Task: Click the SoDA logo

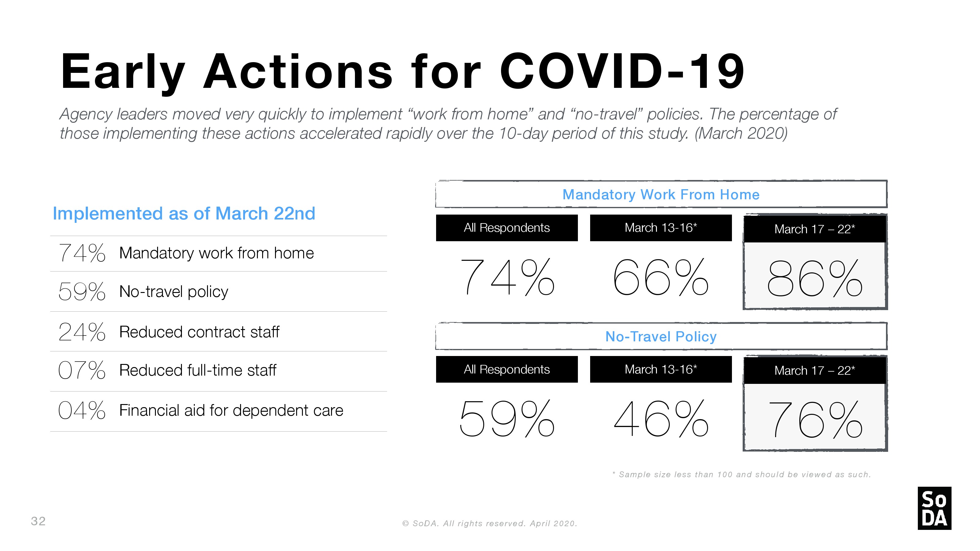Action: point(934,508)
